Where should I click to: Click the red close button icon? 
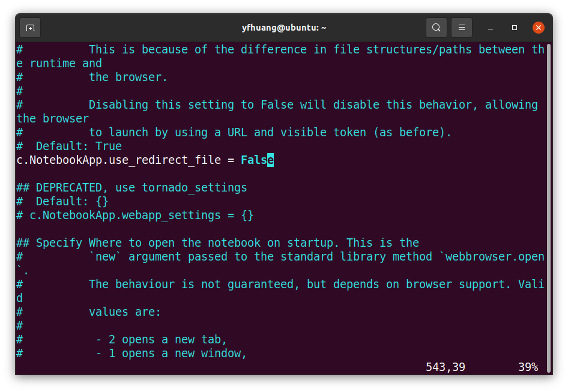coord(538,27)
